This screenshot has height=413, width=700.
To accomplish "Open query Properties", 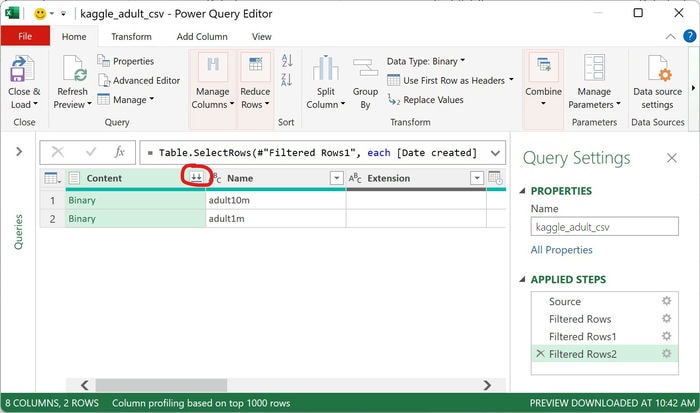I will pos(126,61).
